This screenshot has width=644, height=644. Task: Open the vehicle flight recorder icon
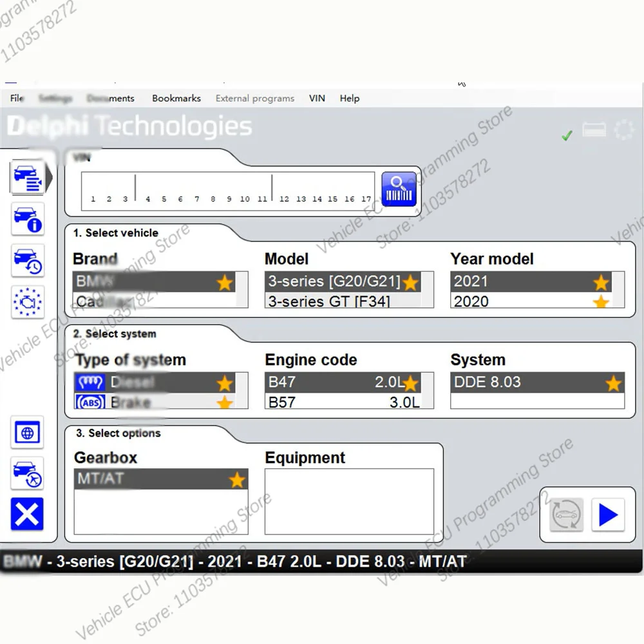pos(27,473)
